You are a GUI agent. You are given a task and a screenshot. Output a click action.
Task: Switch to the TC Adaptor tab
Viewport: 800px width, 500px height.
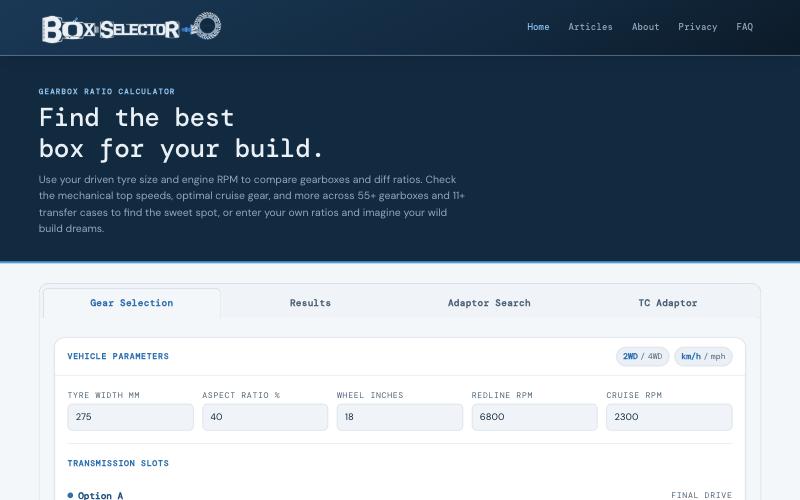click(667, 303)
